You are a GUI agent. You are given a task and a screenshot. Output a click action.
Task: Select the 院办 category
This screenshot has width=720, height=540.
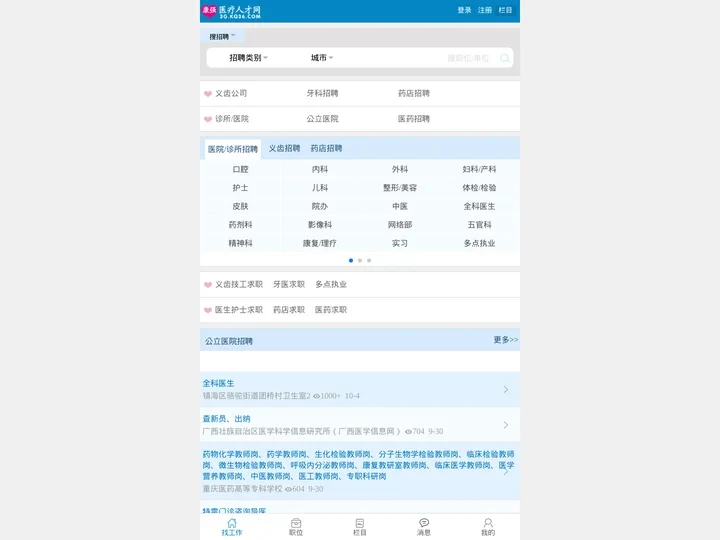tap(320, 206)
